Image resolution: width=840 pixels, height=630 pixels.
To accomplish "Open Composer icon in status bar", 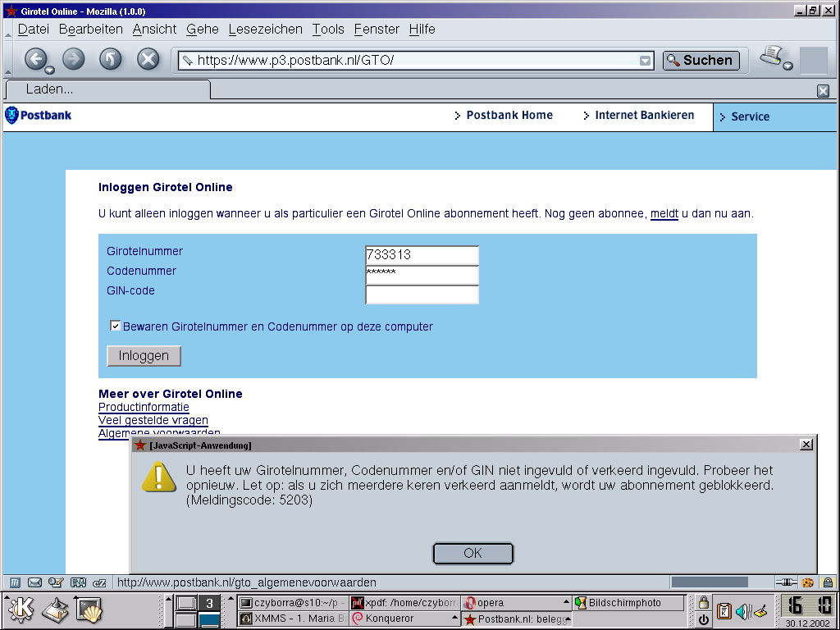I will (x=56, y=582).
